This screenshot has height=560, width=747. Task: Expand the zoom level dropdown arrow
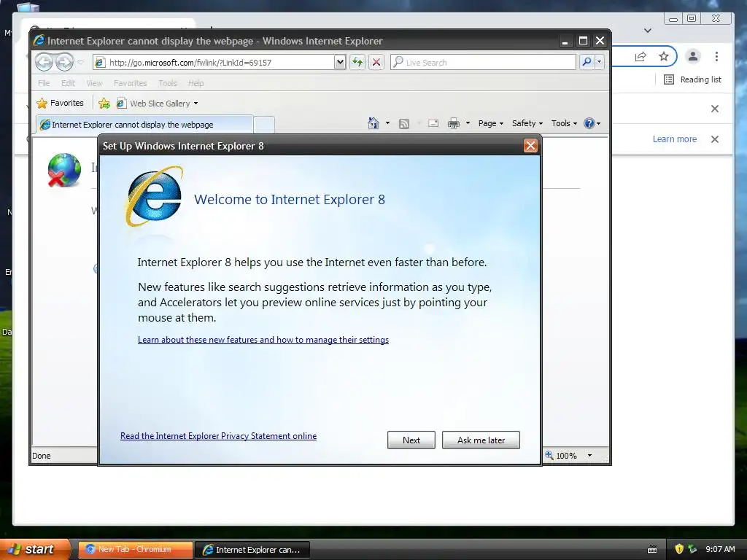pos(589,456)
